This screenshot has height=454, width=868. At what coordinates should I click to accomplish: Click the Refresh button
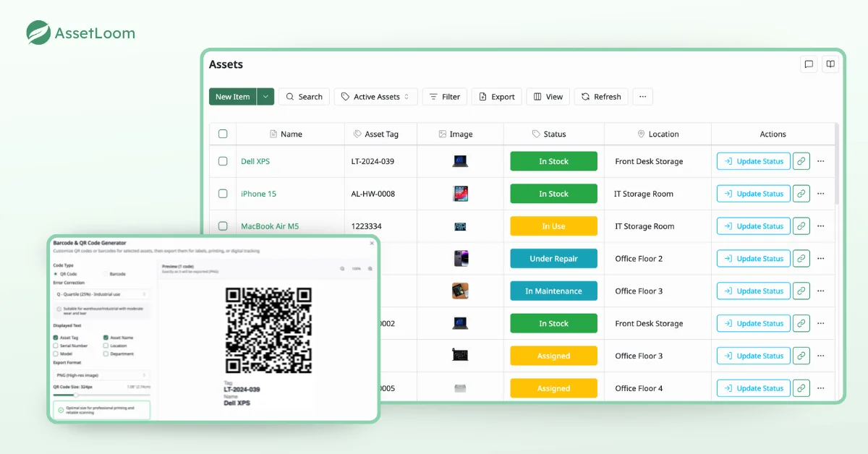[601, 97]
